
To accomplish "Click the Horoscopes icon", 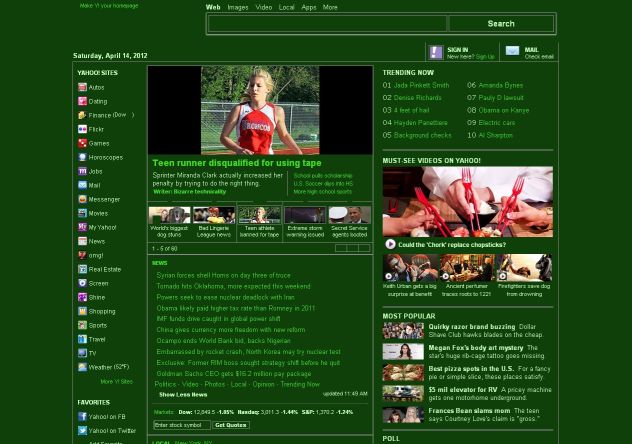I will [82, 157].
